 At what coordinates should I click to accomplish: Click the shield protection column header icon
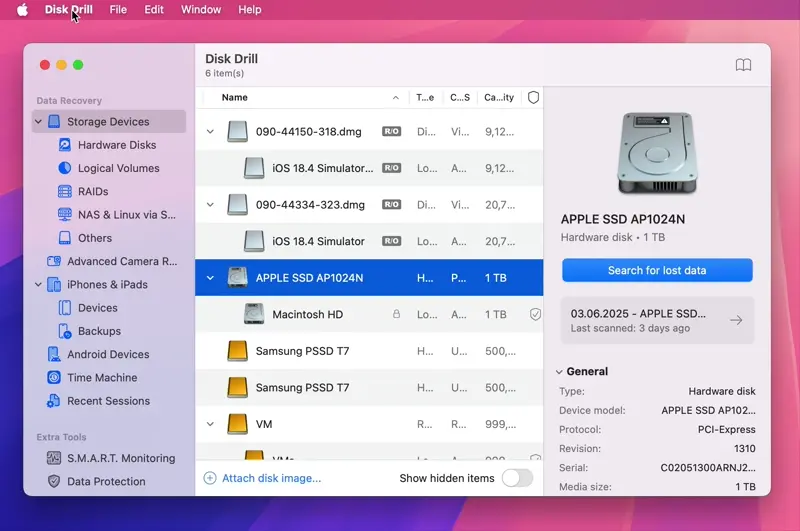tap(533, 97)
